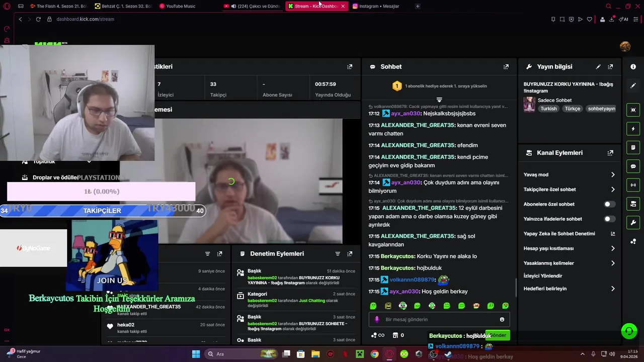644x362 pixels.
Task: Click the document log icon in right sidebar
Action: [x=633, y=147]
